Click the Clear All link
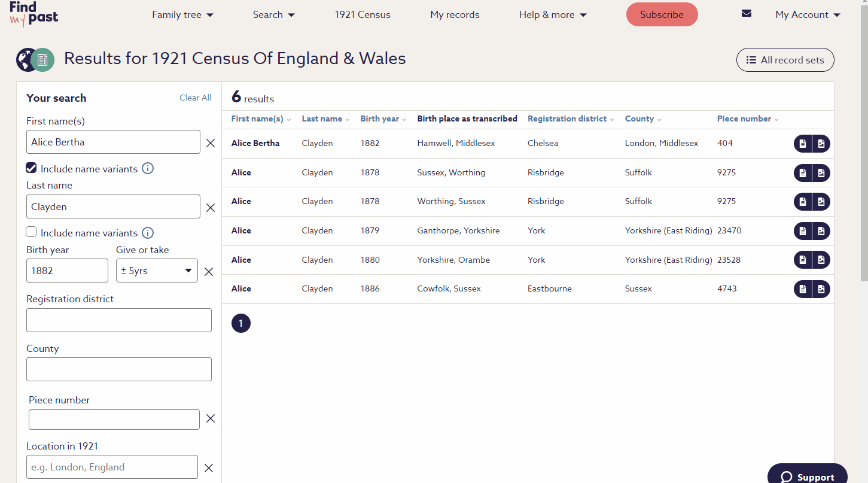The width and height of the screenshot is (868, 483). tap(195, 98)
